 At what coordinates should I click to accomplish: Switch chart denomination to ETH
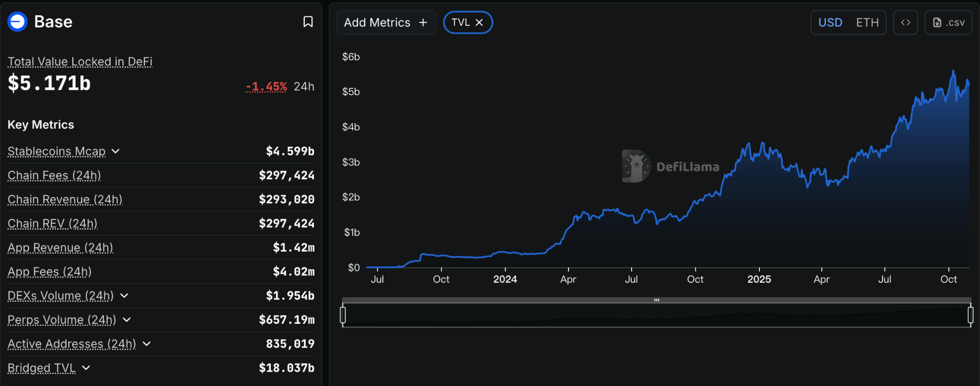click(x=868, y=22)
